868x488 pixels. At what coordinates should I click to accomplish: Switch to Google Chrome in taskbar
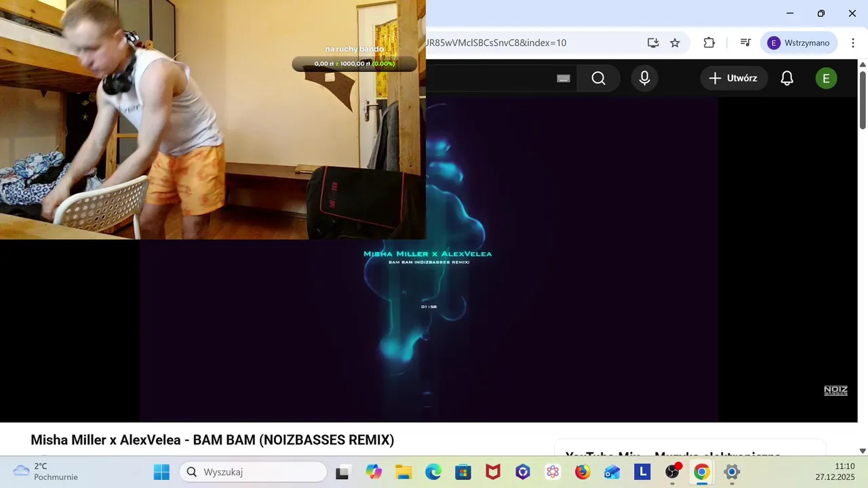click(x=702, y=472)
